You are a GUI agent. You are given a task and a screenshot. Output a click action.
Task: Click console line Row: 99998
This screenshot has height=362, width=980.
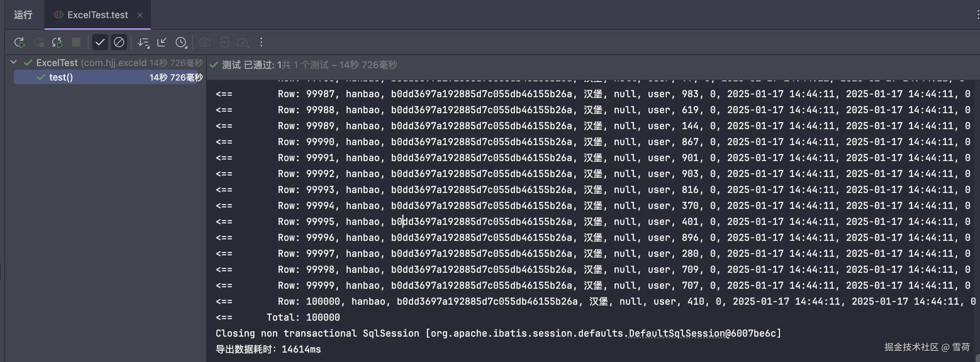(593, 270)
